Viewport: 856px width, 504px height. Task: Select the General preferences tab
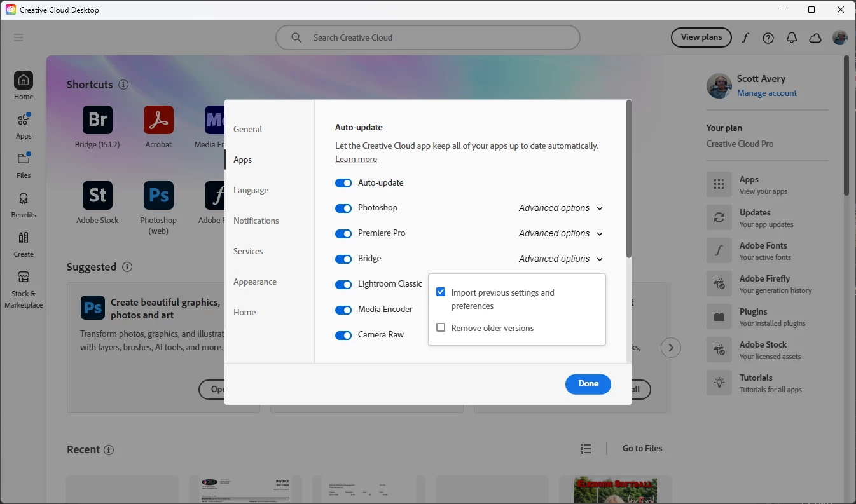(x=247, y=129)
